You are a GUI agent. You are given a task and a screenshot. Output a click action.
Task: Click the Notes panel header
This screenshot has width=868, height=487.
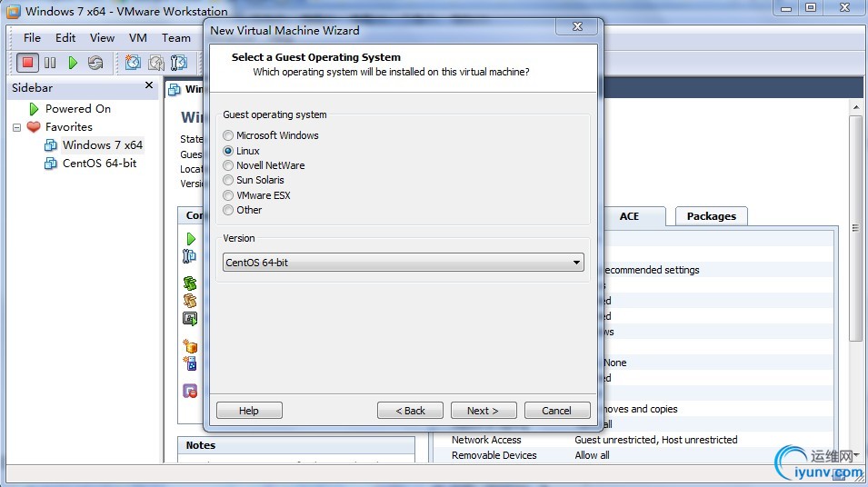(296, 445)
